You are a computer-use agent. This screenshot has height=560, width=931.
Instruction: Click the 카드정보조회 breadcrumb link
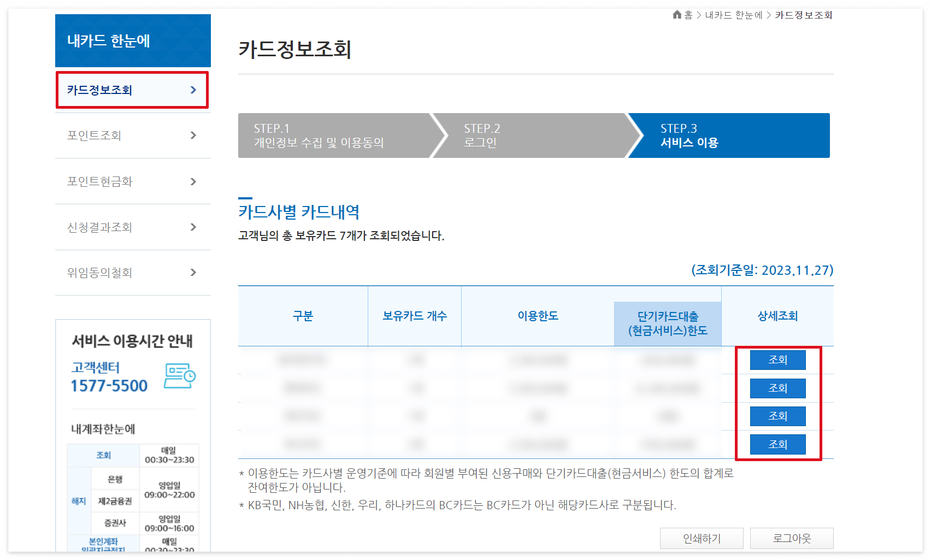(x=801, y=15)
